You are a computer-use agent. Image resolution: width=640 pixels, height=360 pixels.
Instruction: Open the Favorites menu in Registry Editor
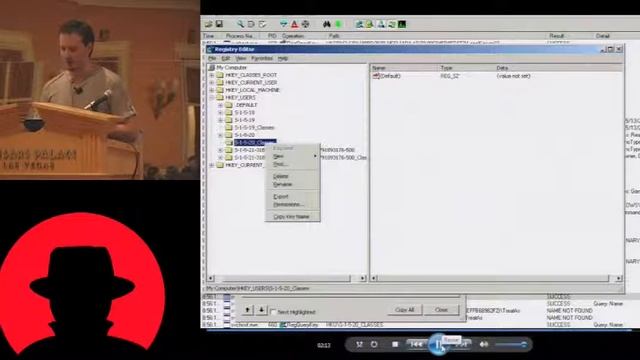262,58
